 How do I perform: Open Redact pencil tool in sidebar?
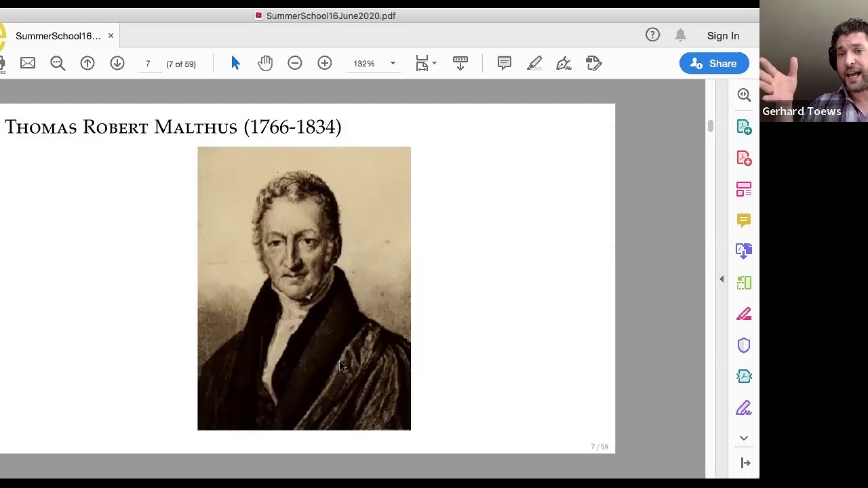coord(744,314)
